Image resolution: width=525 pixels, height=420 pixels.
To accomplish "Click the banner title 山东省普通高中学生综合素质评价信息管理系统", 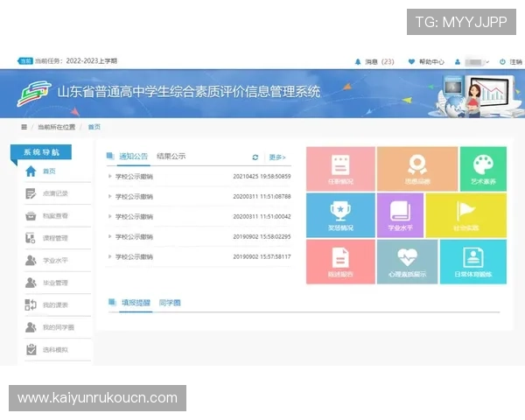I will pos(189,92).
